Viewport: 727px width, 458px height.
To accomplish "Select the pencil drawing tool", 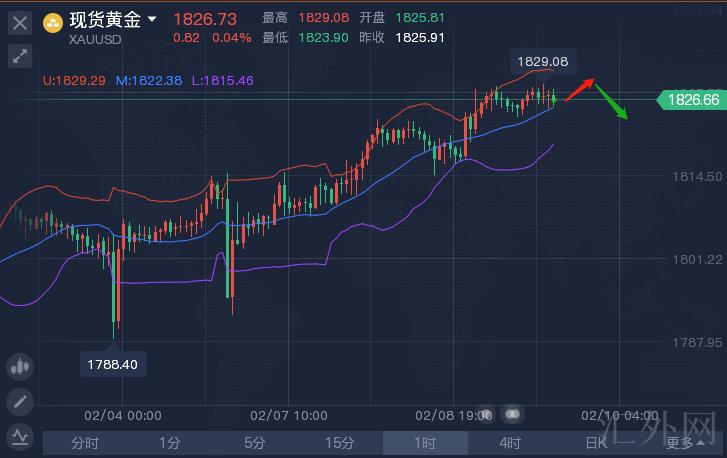I will pyautogui.click(x=20, y=402).
